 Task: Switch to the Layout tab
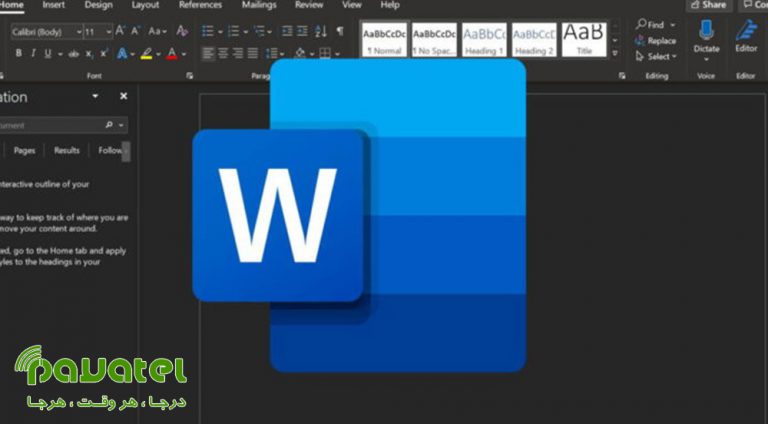[145, 5]
